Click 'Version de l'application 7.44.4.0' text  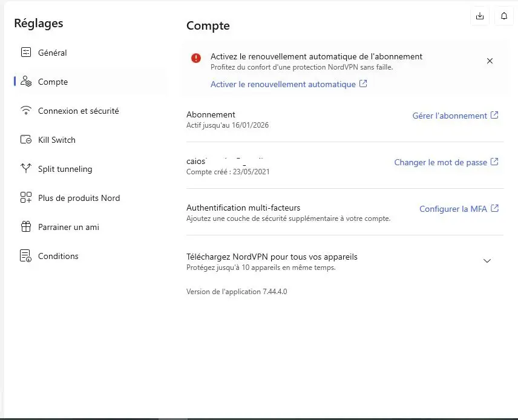coord(237,292)
